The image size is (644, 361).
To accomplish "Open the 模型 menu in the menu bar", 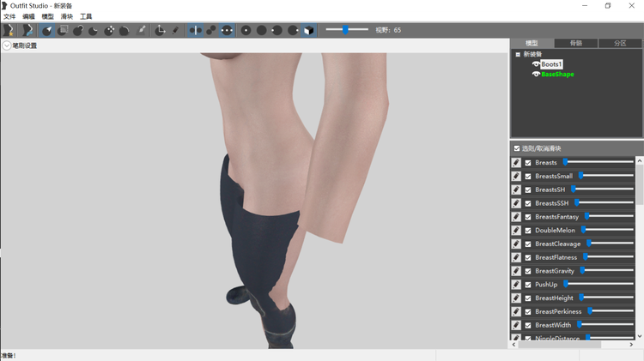I will [x=47, y=16].
